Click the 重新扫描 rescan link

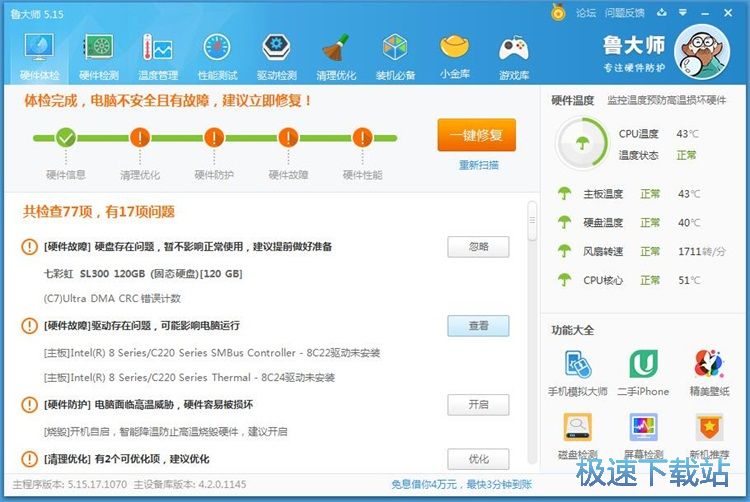pyautogui.click(x=478, y=165)
